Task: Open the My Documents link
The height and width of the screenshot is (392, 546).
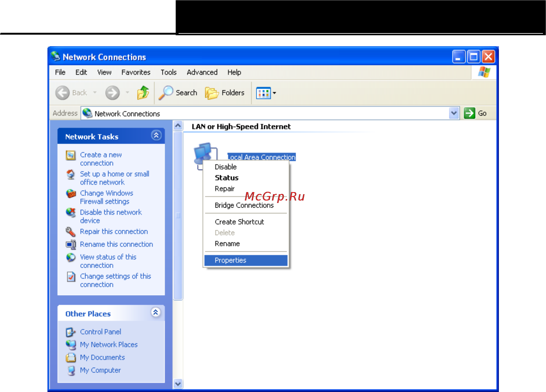Action: pyautogui.click(x=102, y=357)
